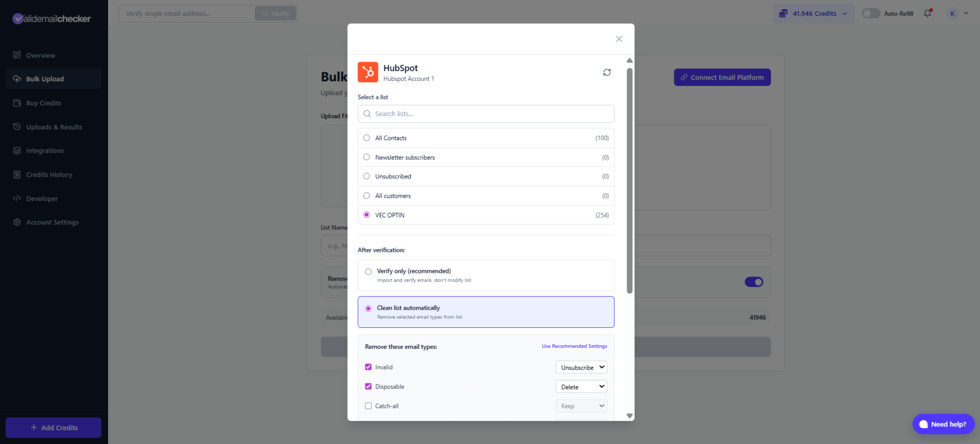980x444 pixels.
Task: Open the Need help? chat
Action: [x=943, y=424]
